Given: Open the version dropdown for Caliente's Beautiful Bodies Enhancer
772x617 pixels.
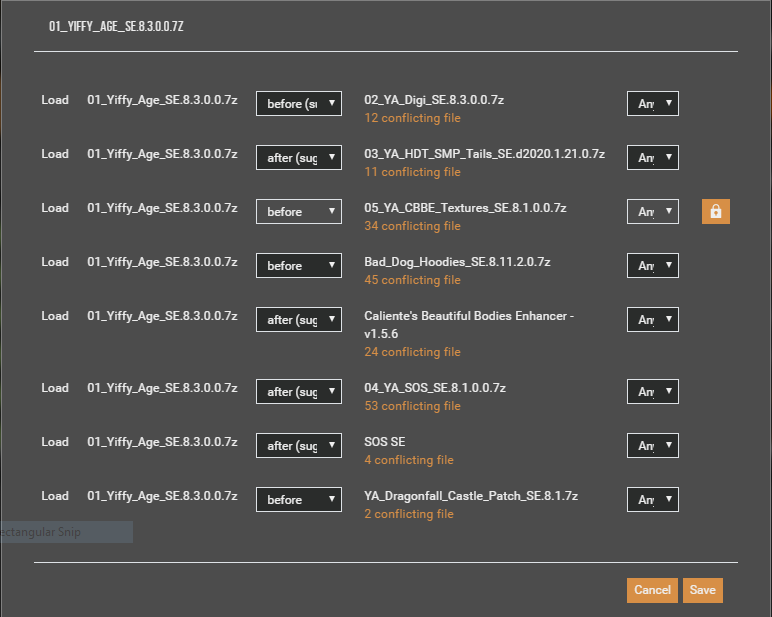Looking at the screenshot, I should [653, 320].
